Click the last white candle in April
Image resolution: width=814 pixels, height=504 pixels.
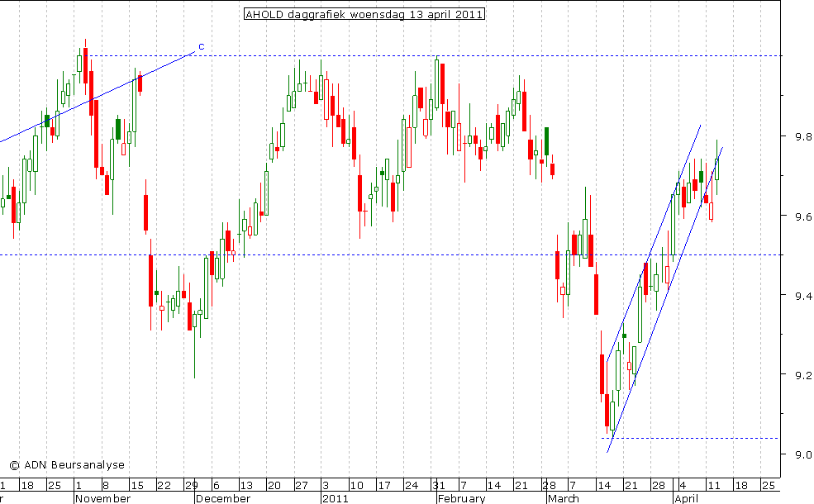[716, 168]
